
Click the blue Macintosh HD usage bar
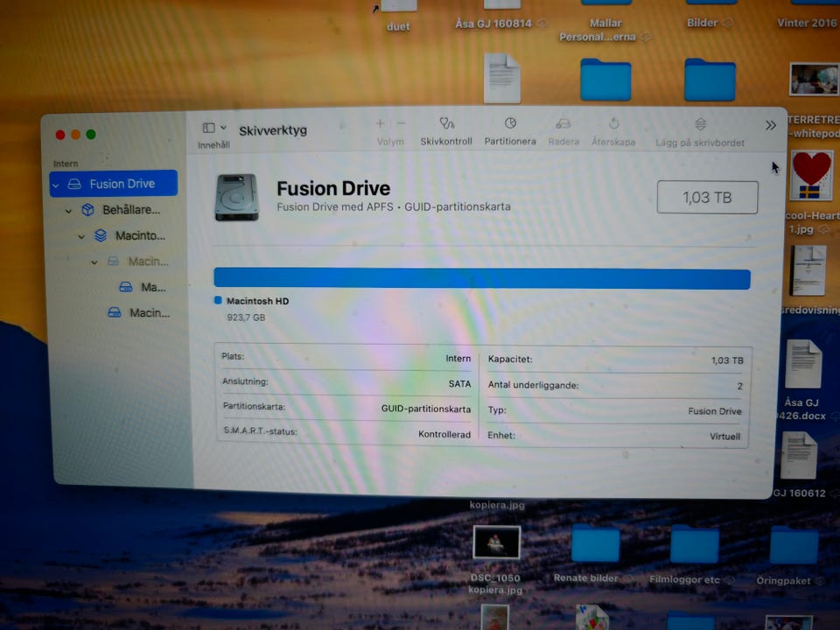click(x=481, y=279)
